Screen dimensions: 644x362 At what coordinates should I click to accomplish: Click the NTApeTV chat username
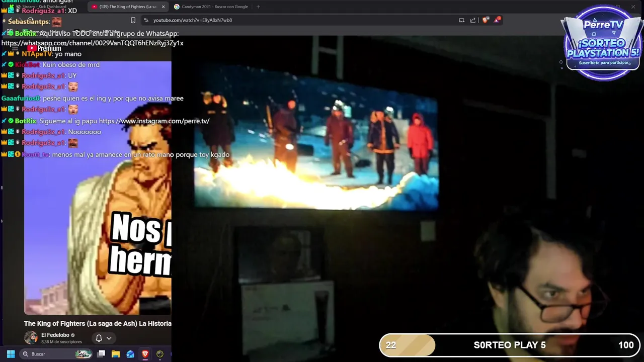point(37,54)
